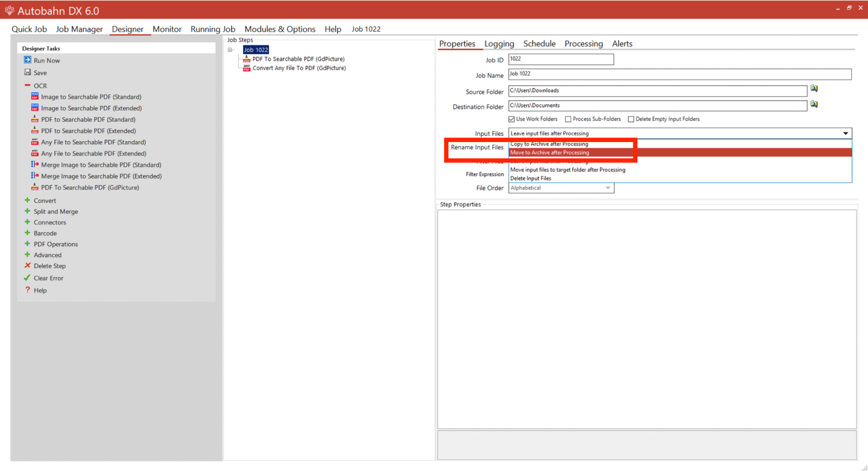The image size is (868, 471).
Task: Click Merge Image to Searchable PDF (Standard) icon
Action: point(35,164)
